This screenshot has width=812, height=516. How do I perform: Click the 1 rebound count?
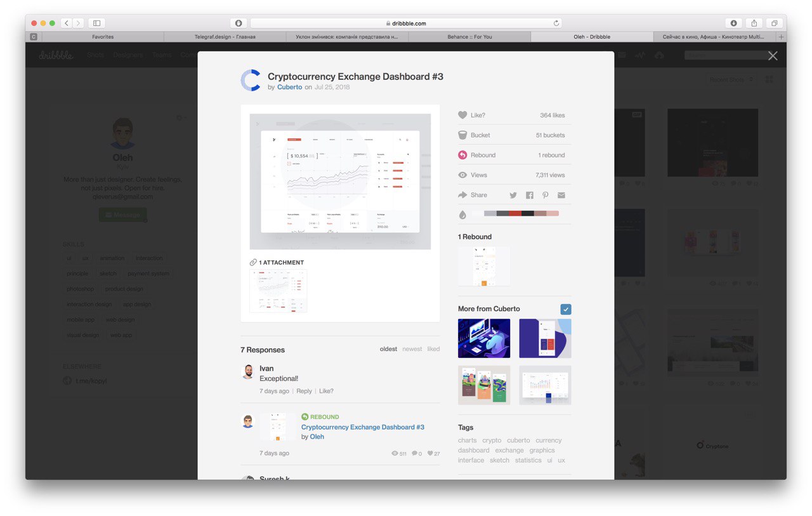click(551, 155)
